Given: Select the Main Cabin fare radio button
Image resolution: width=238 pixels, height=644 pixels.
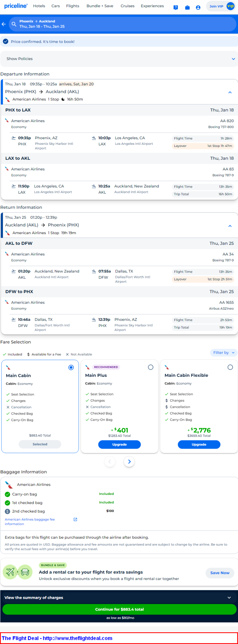Looking at the screenshot, I should 71,368.
